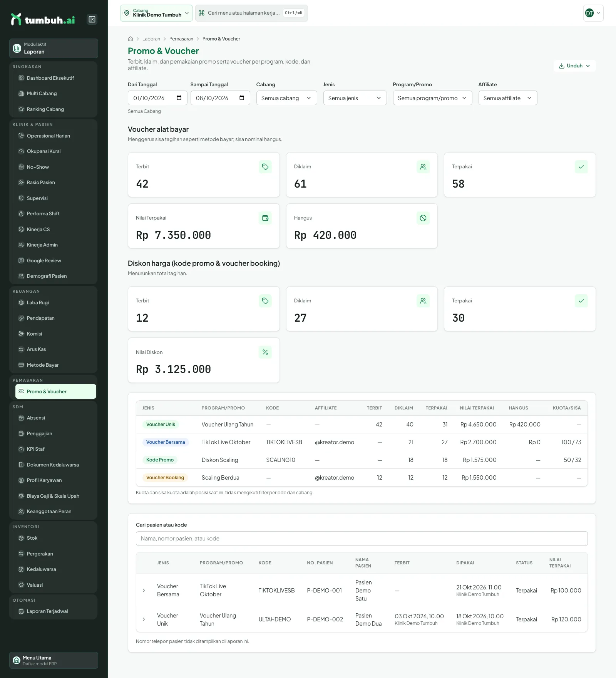616x678 pixels.
Task: Expand the TIKTOKLIVESB patient row
Action: [x=144, y=591]
